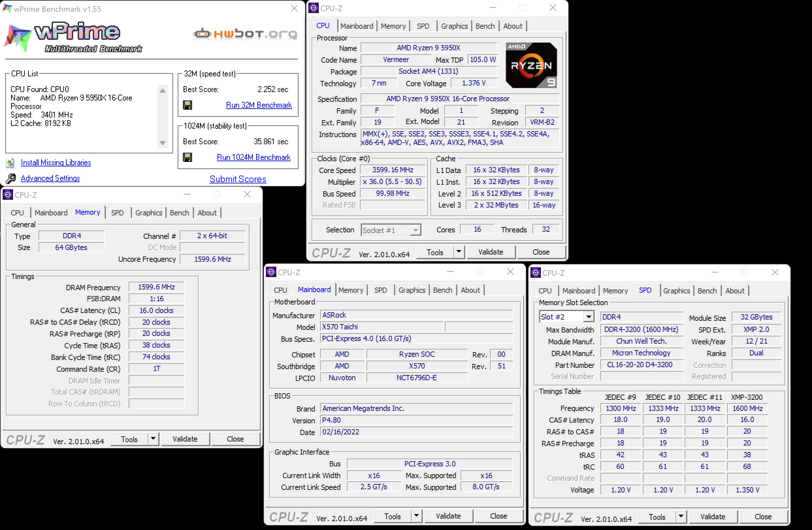Open Advanced Settings link
Screen dimensions: 812x530
(x=50, y=178)
